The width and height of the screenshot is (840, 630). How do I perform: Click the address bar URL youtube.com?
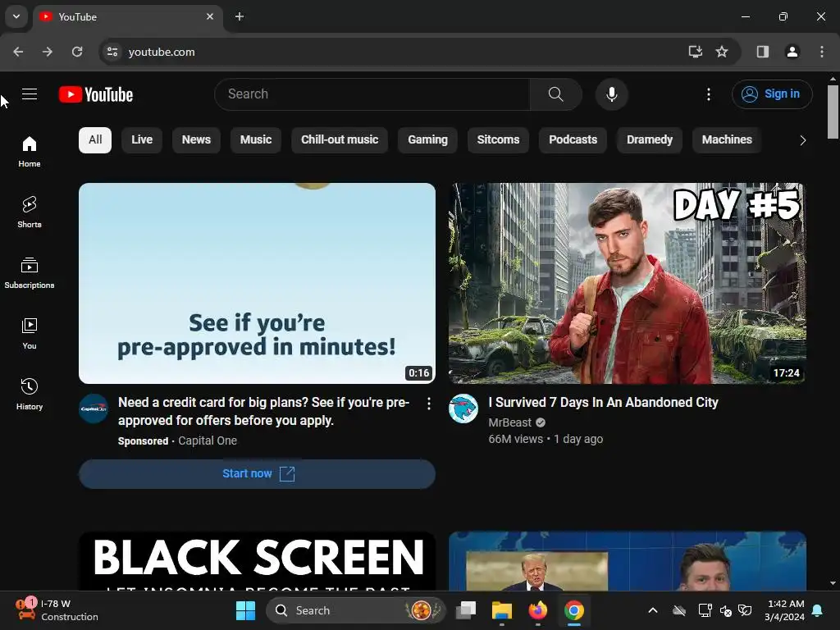click(x=162, y=52)
